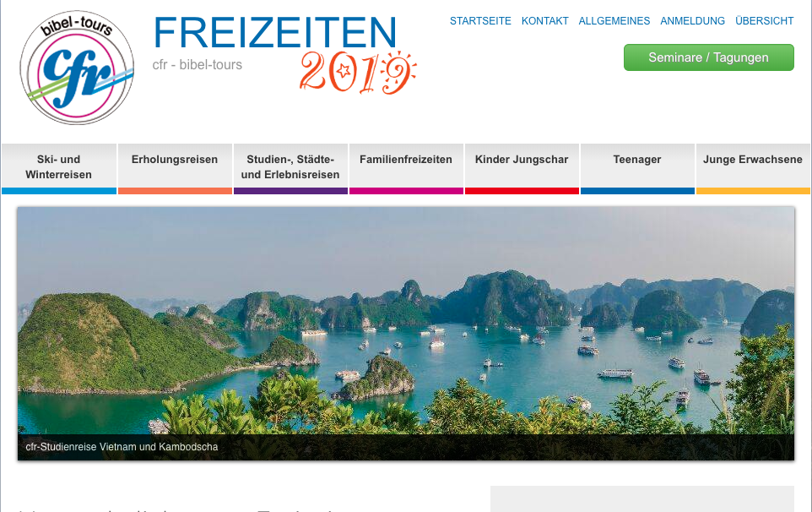Open the Kinder Jungschar category
This screenshot has width=812, height=512.
522,168
